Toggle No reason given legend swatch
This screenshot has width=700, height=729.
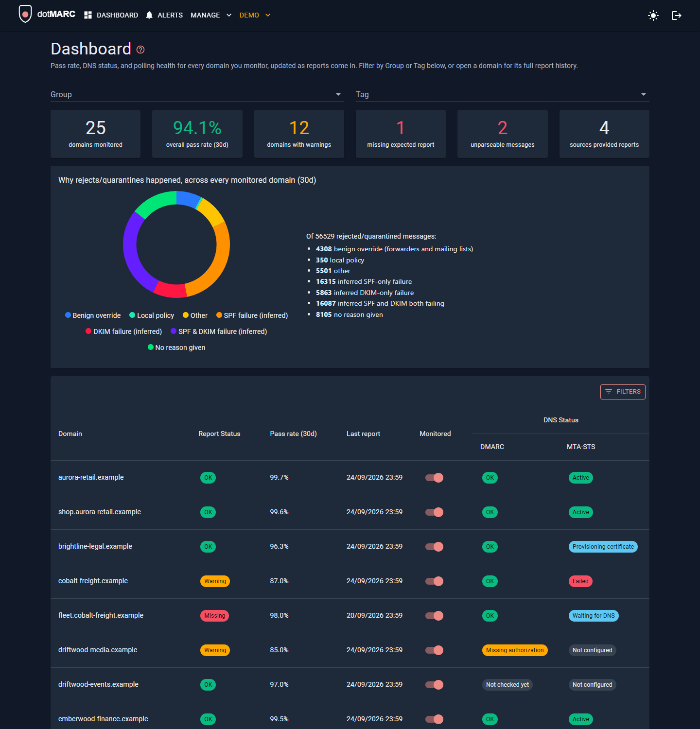151,347
